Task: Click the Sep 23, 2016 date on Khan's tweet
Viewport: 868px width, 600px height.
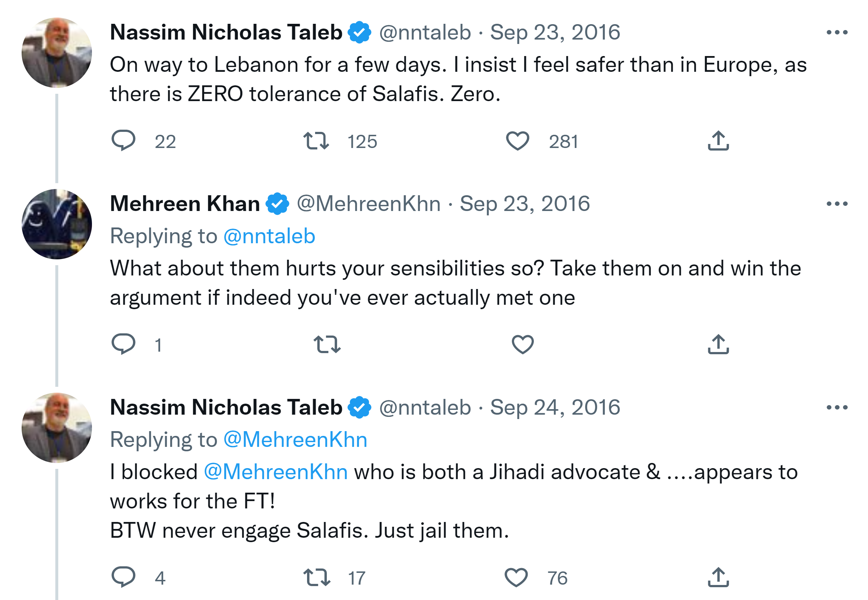Action: 525,204
